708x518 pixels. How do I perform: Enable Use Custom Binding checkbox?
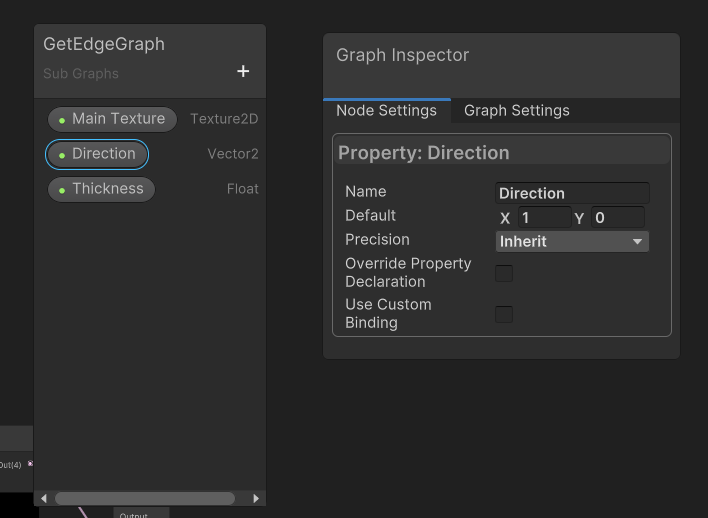pos(504,314)
